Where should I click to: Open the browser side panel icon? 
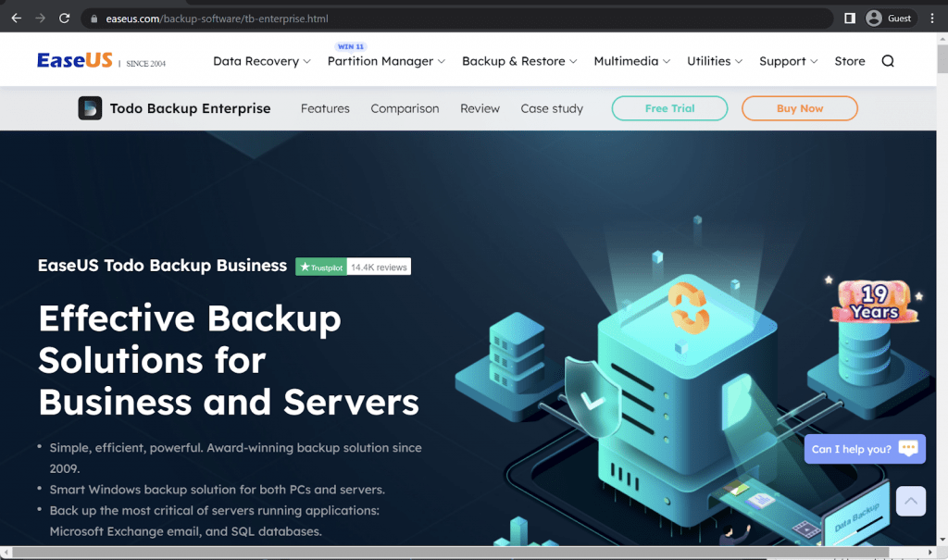pyautogui.click(x=848, y=17)
